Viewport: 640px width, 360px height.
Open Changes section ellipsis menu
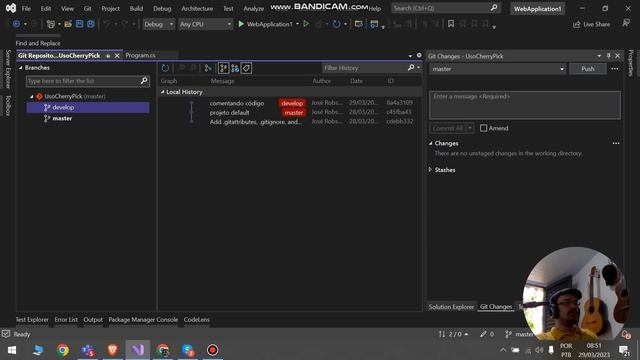[616, 143]
